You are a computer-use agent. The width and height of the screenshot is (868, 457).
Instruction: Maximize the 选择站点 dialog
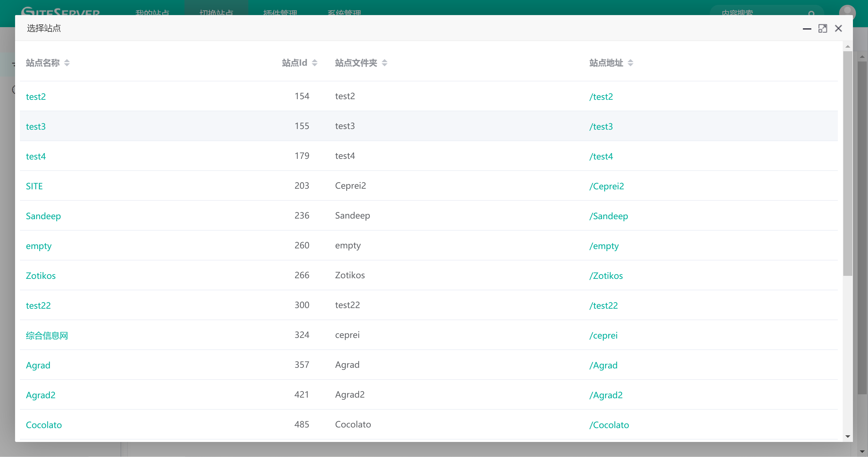pyautogui.click(x=822, y=29)
